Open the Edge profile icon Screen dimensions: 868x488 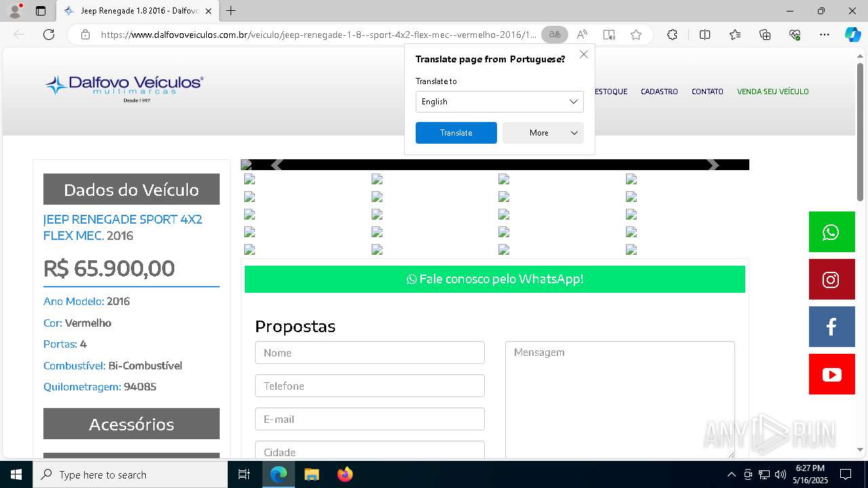14,11
